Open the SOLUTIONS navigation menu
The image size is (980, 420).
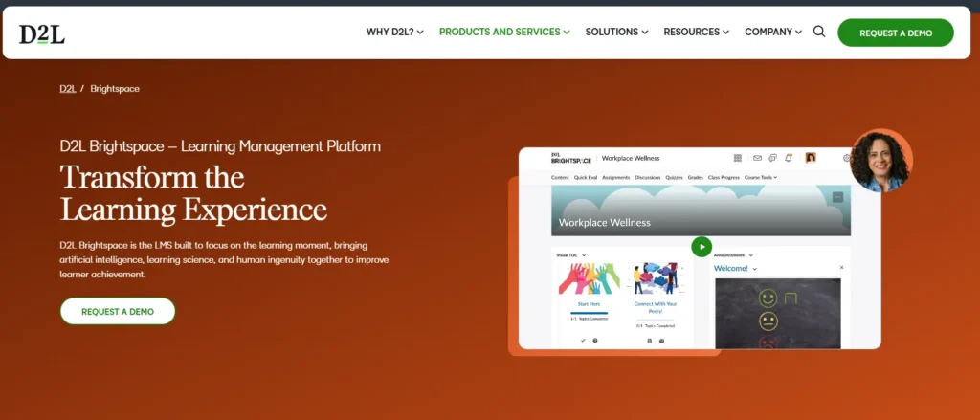pos(616,33)
